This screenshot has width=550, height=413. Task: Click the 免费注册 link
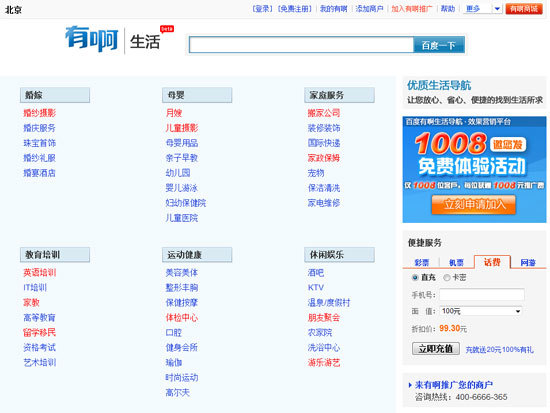[295, 9]
